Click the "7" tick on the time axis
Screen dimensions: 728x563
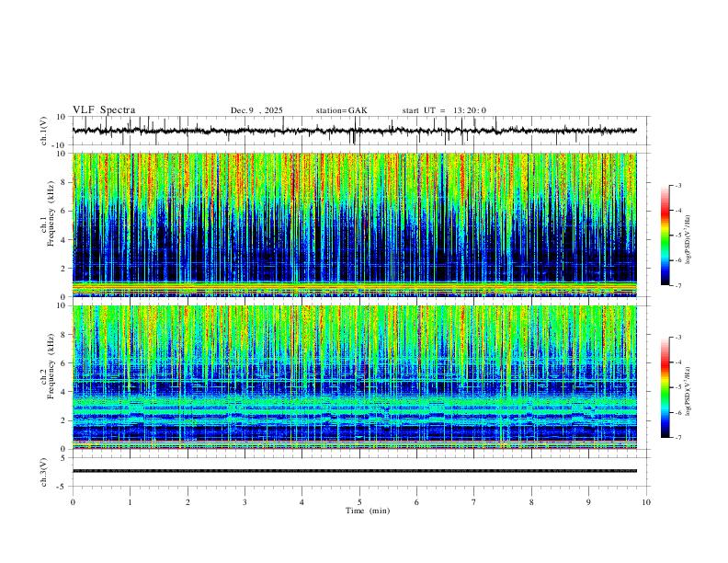pos(474,502)
